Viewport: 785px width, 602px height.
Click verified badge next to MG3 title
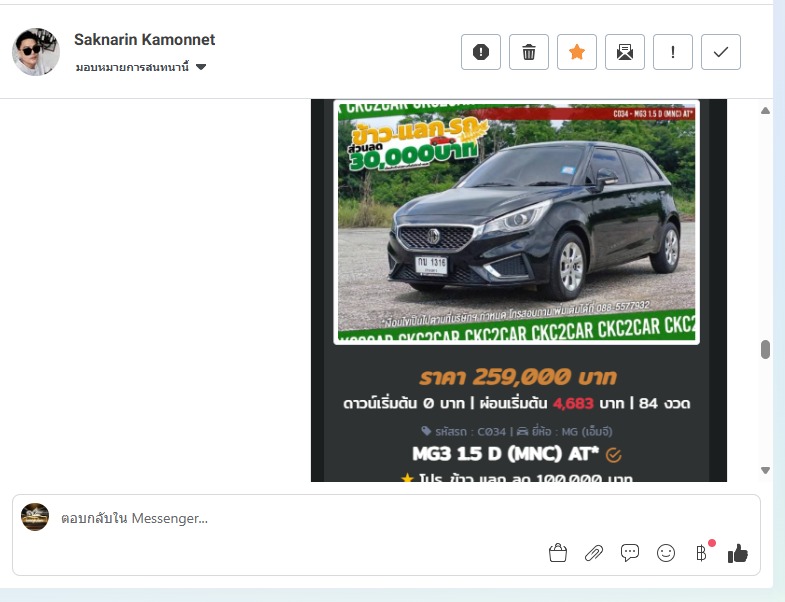(x=613, y=455)
